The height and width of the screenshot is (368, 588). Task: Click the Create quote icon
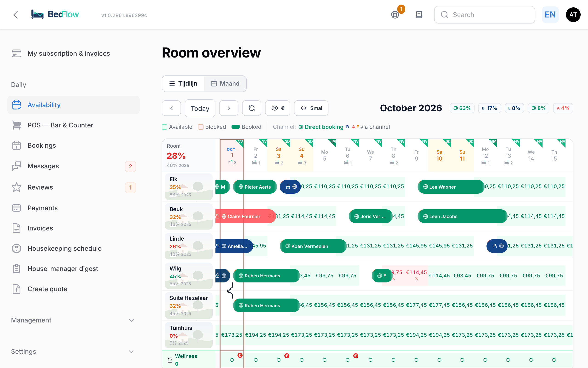coord(17,289)
